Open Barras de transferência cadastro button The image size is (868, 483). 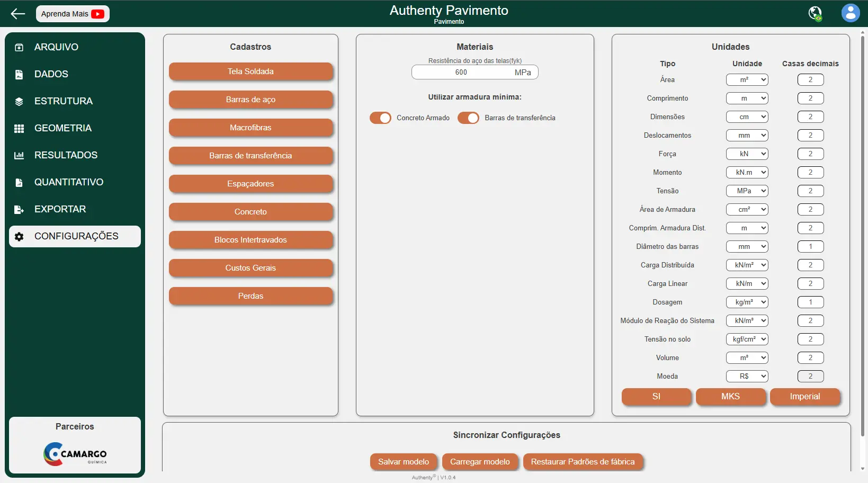250,156
